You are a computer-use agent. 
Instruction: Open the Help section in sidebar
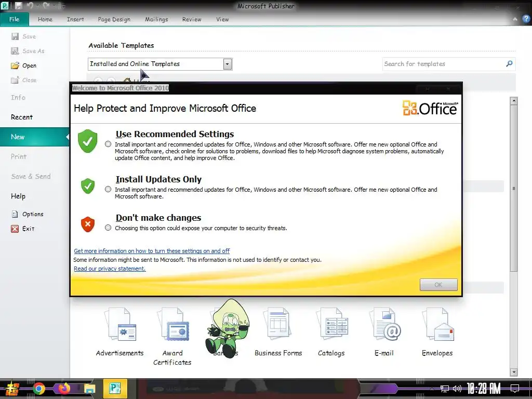(18, 196)
